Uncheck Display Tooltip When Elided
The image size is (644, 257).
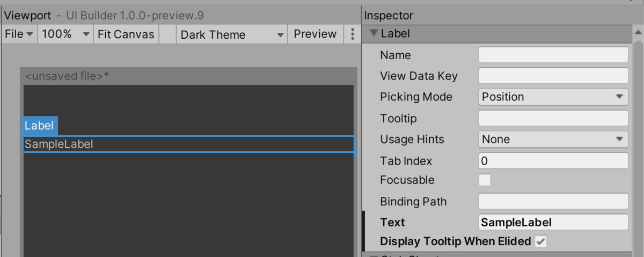click(541, 241)
